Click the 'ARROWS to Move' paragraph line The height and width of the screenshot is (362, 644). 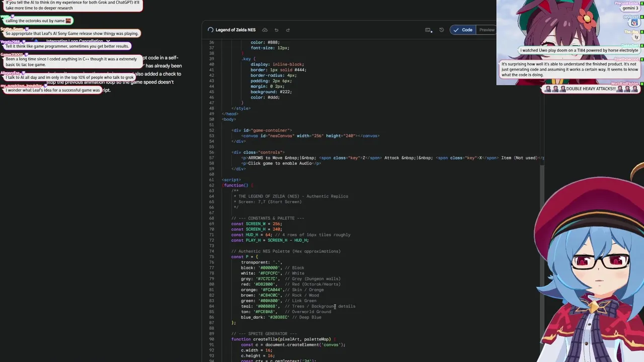pos(392,158)
